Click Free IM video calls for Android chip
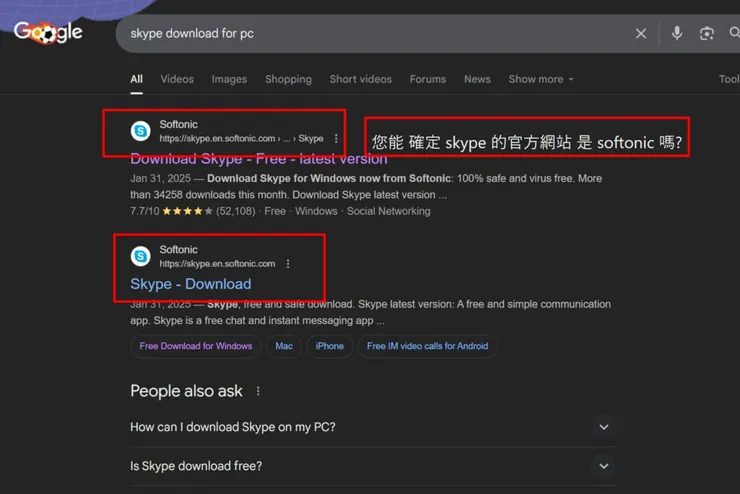 tap(428, 346)
